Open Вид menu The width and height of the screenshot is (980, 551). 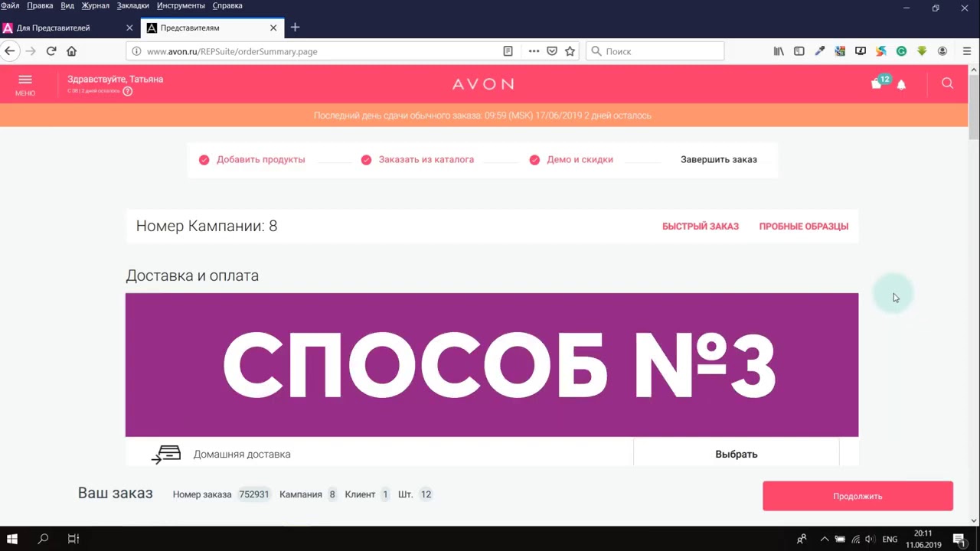tap(67, 5)
